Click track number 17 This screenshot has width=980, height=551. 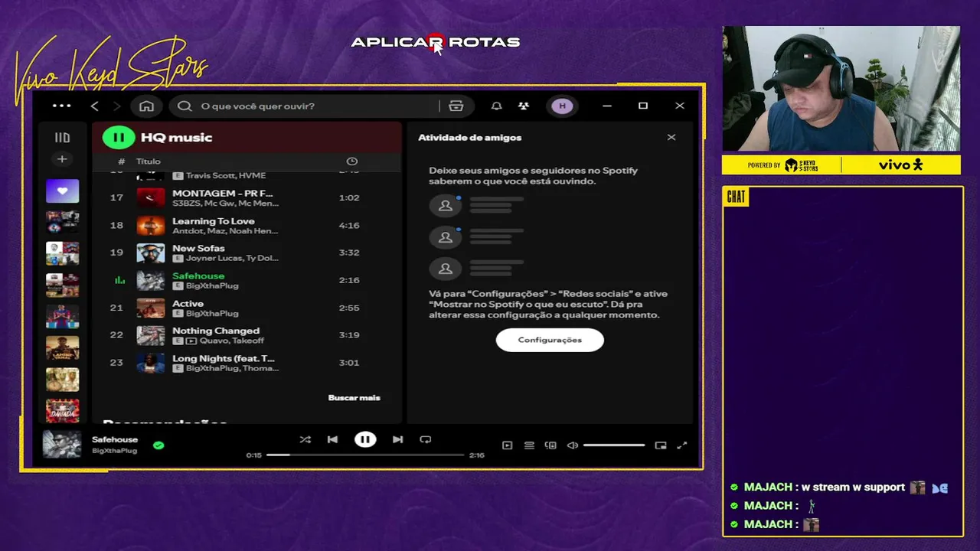tap(116, 197)
